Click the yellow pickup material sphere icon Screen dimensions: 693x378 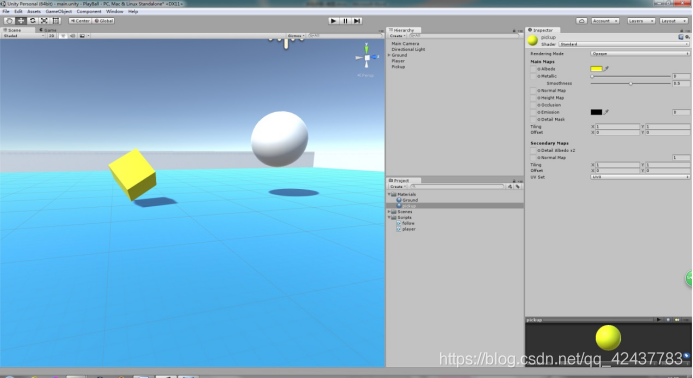tap(533, 40)
